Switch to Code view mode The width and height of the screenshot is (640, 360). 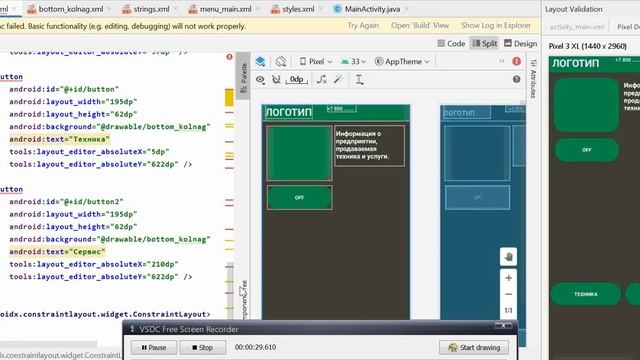tap(451, 43)
